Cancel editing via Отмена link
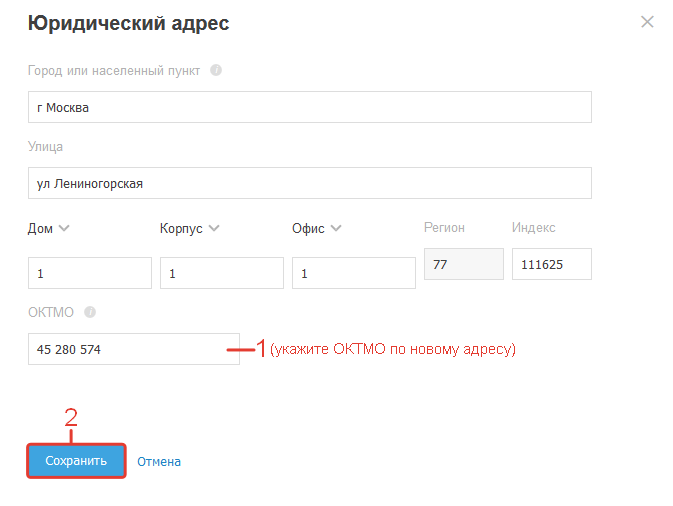673x506 pixels. coord(159,462)
